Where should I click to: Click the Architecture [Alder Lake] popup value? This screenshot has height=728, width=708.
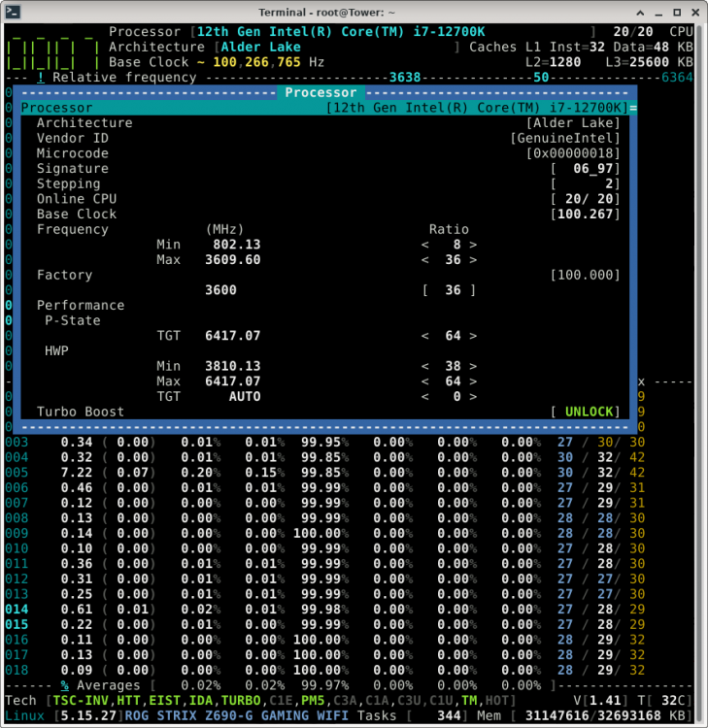[573, 123]
